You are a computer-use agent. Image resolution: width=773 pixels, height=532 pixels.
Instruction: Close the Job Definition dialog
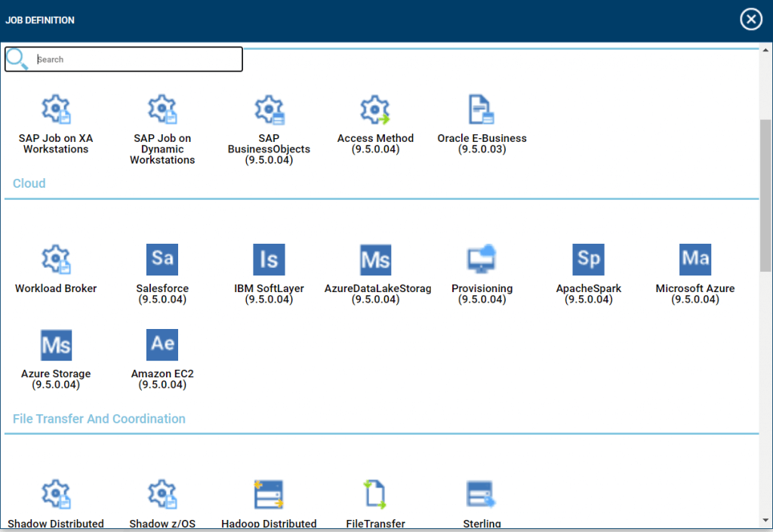coord(750,20)
